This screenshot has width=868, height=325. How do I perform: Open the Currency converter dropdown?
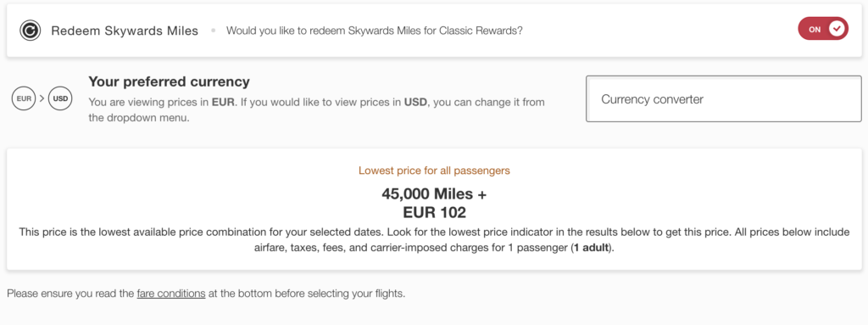pos(724,98)
